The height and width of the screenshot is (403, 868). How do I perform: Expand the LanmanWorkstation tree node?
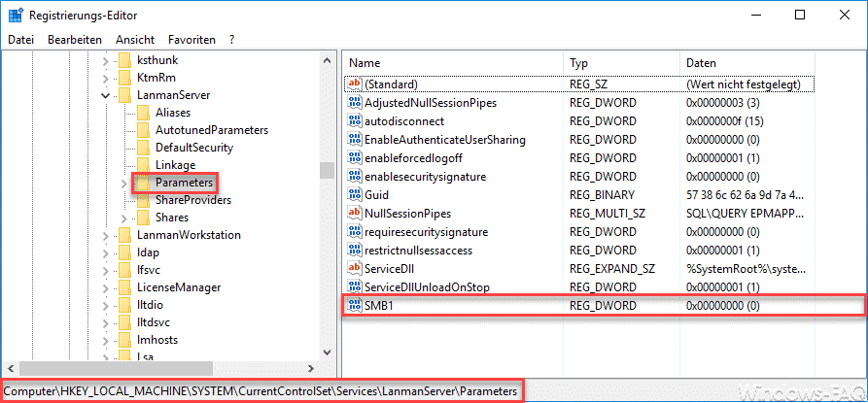[105, 235]
